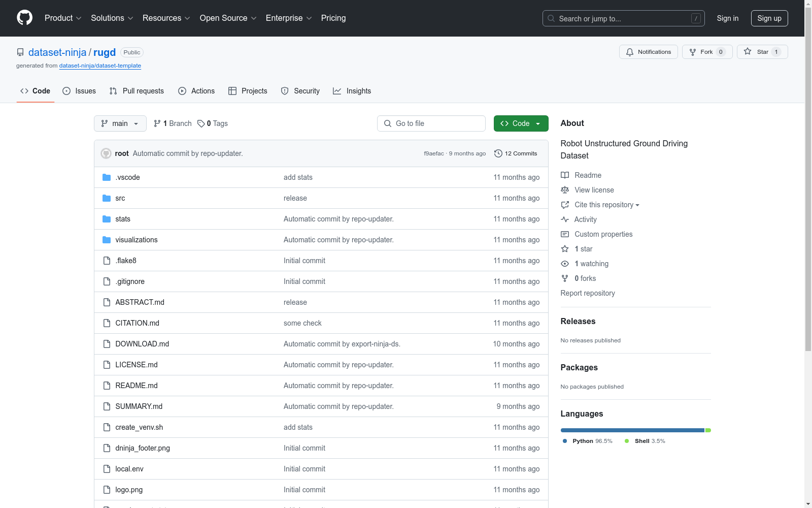Open the dninja_footer.png file

[143, 448]
